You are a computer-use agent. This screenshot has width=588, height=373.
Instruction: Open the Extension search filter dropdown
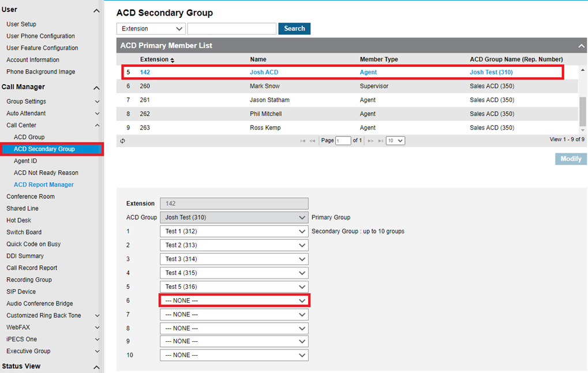click(x=151, y=29)
